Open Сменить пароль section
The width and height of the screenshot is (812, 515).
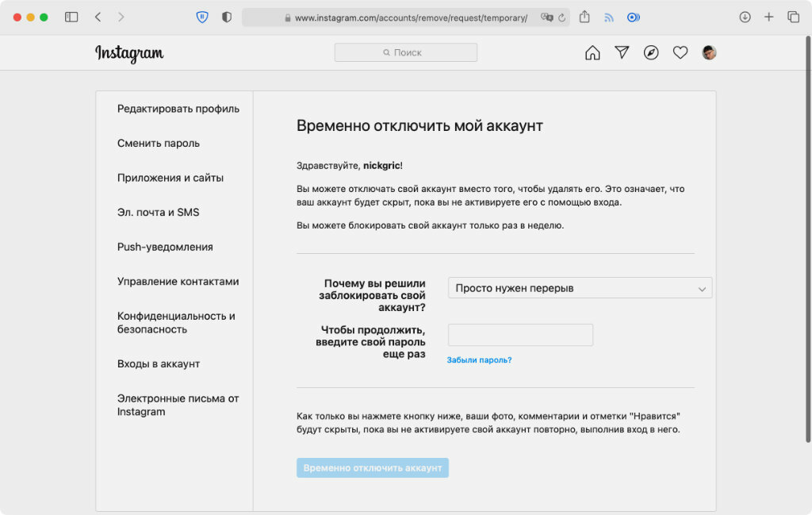click(x=158, y=143)
